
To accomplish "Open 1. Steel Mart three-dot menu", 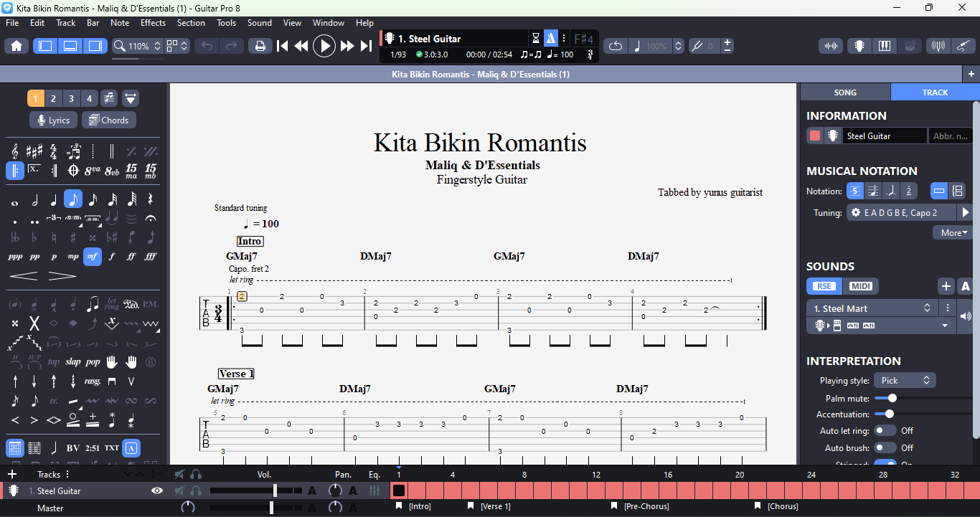I will click(947, 308).
